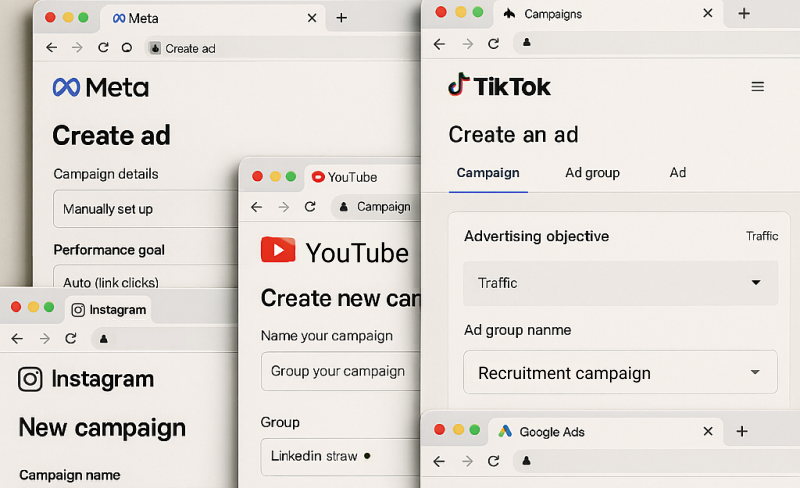The width and height of the screenshot is (800, 488).
Task: Select the Meta browser tab
Action: click(x=212, y=18)
